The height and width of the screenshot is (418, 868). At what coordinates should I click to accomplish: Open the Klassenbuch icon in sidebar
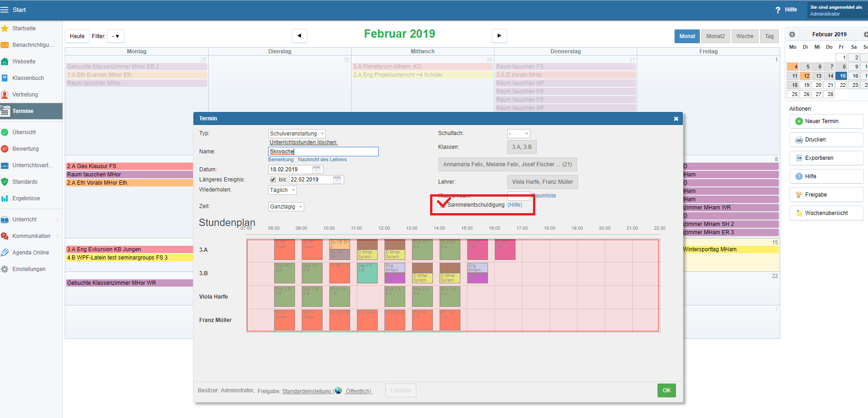[x=5, y=78]
